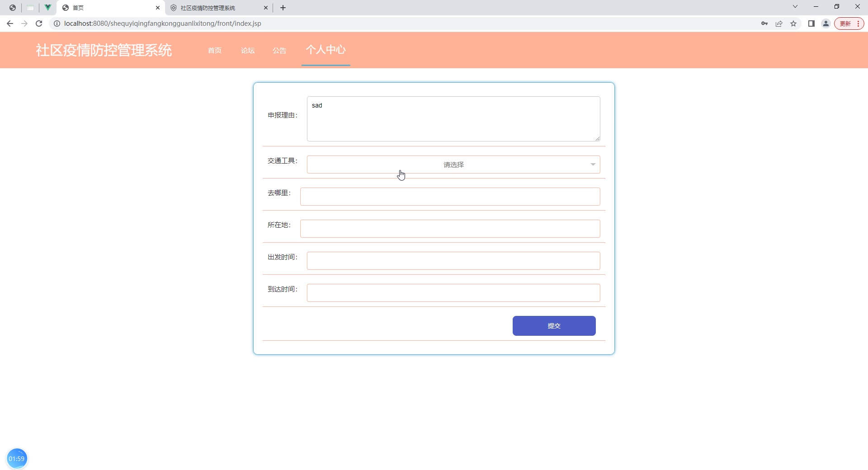Reload the current page

(39, 23)
